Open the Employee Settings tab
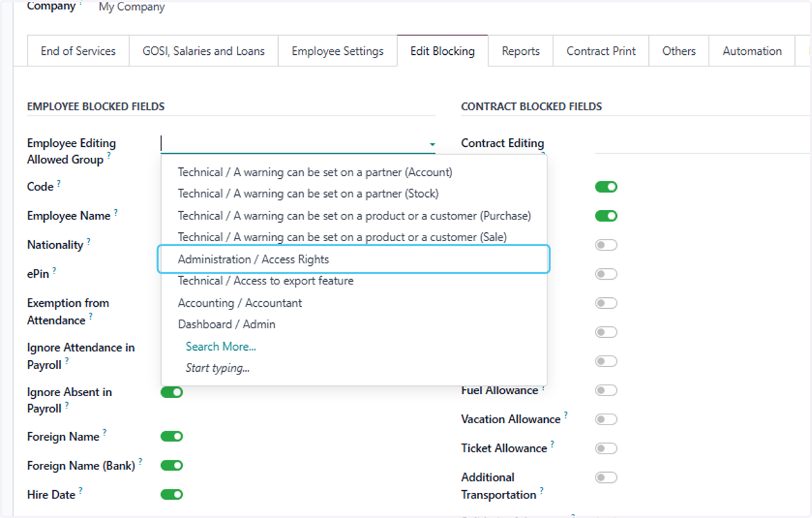The image size is (812, 518). [338, 51]
